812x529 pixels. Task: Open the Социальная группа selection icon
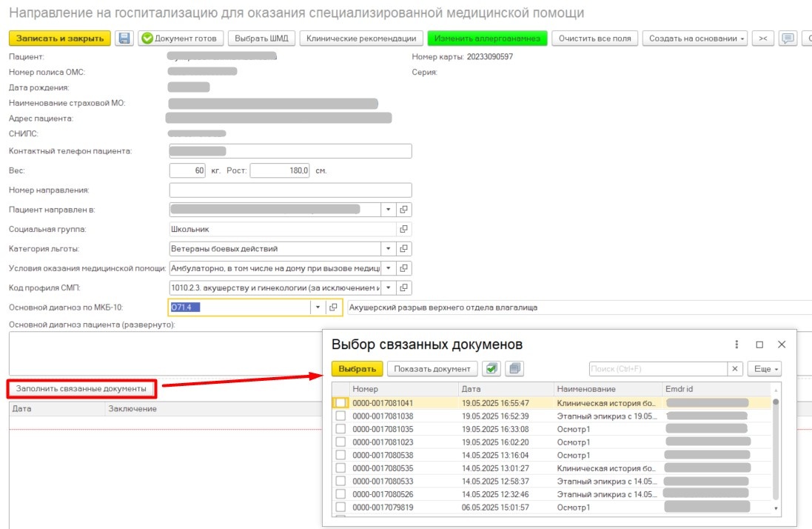tap(404, 229)
